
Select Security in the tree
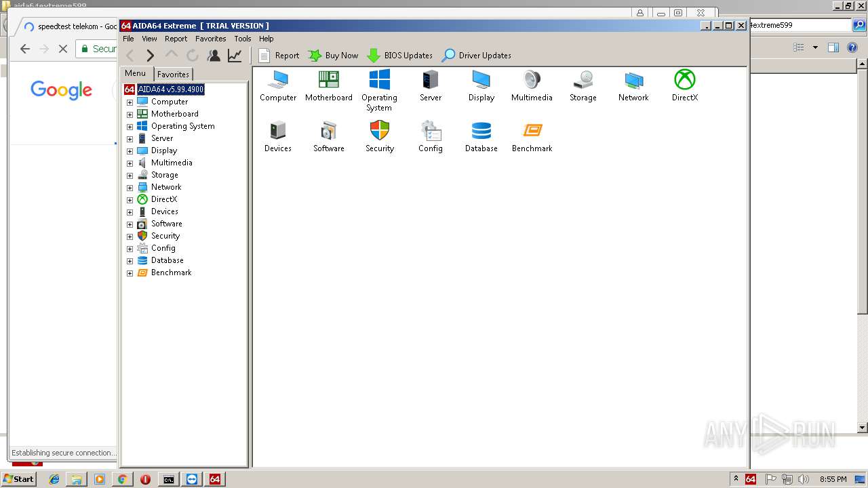click(165, 236)
